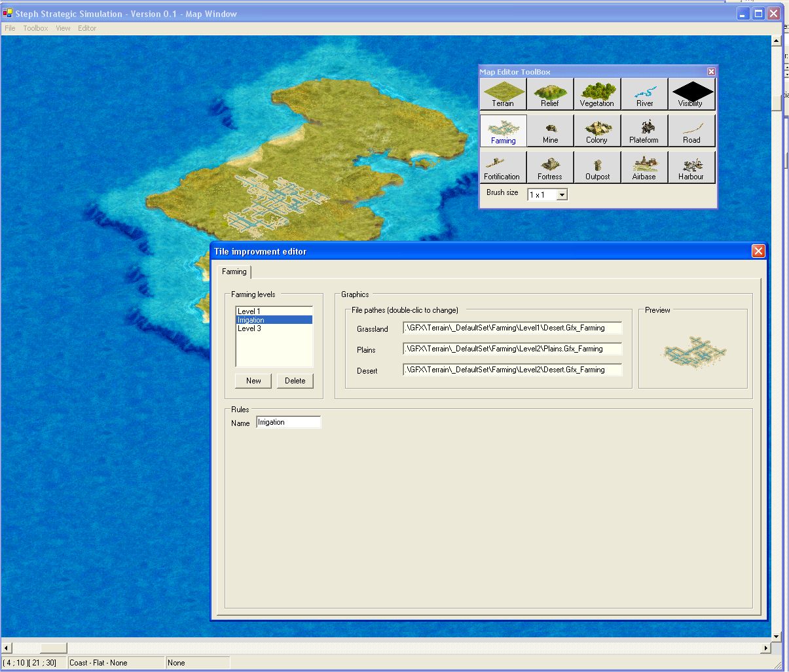Choose the Vegetation tool
The height and width of the screenshot is (672, 789).
coord(597,94)
